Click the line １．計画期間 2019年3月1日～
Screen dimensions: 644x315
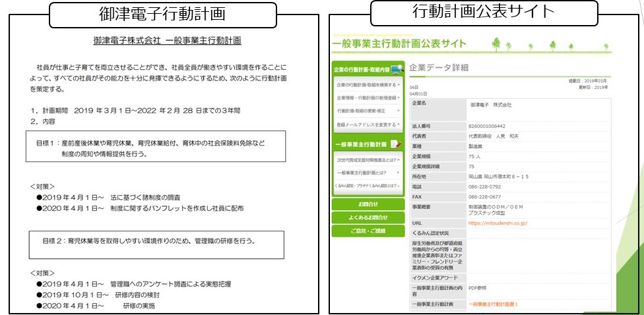click(x=135, y=110)
